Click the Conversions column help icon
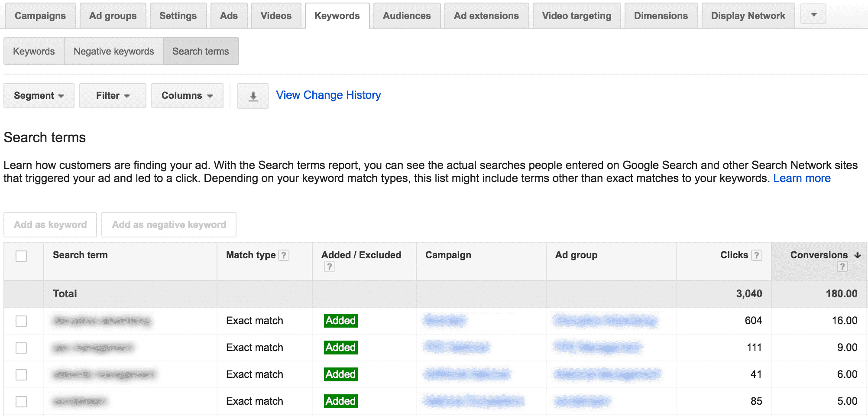This screenshot has height=416, width=868. (x=842, y=267)
